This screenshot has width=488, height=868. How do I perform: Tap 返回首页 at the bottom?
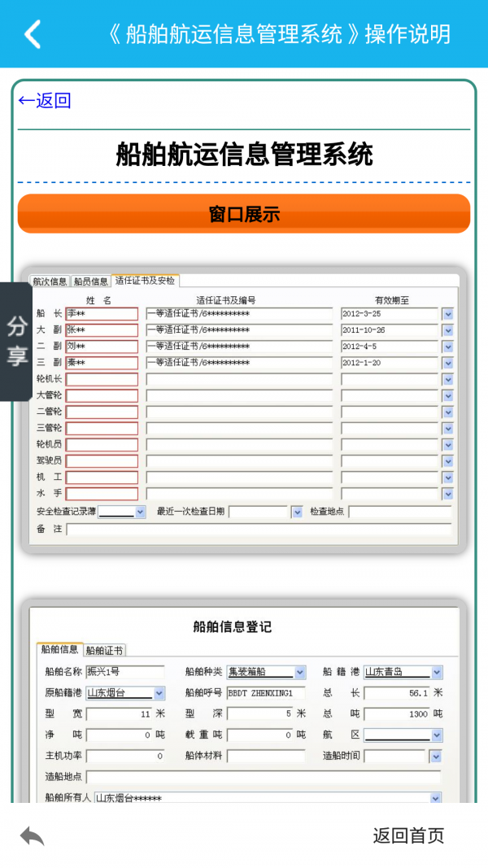[408, 835]
